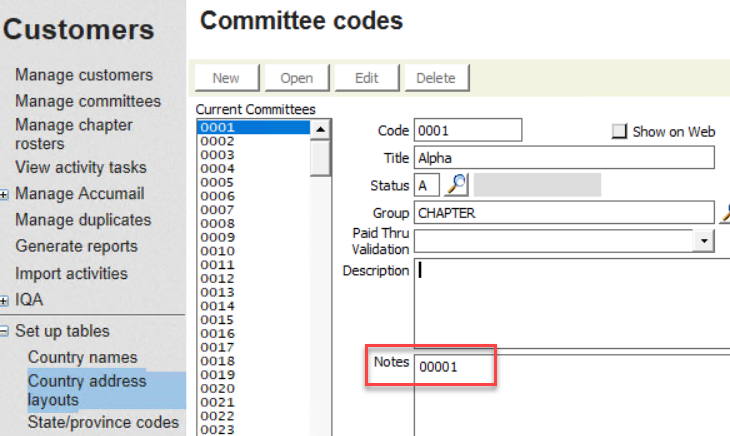
Task: Click into the Title field
Action: (564, 158)
